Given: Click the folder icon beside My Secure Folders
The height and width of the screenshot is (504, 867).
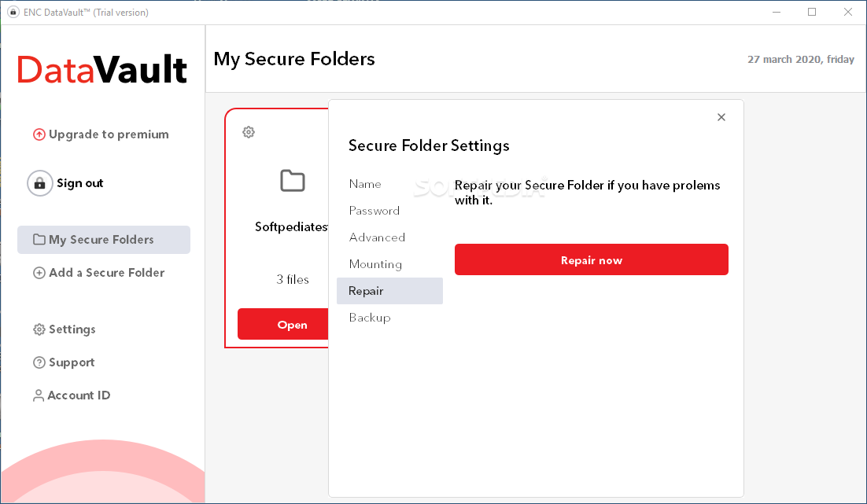Looking at the screenshot, I should click(39, 239).
